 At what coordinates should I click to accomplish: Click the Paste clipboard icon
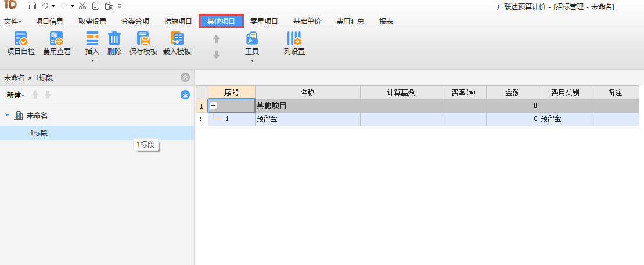(x=109, y=6)
